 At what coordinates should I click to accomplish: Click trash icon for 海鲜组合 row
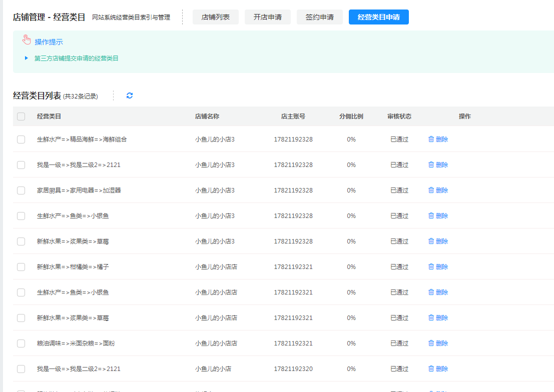coord(431,139)
